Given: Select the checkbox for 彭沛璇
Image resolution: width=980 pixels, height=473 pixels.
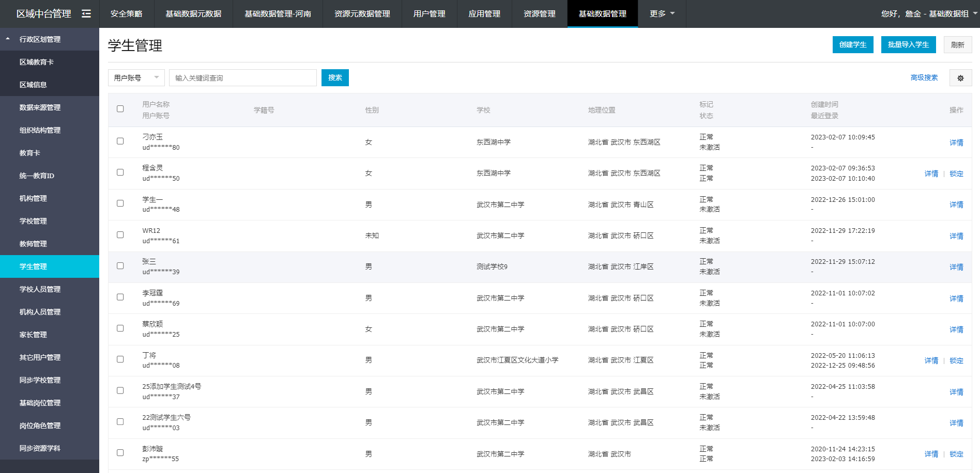Looking at the screenshot, I should (120, 452).
